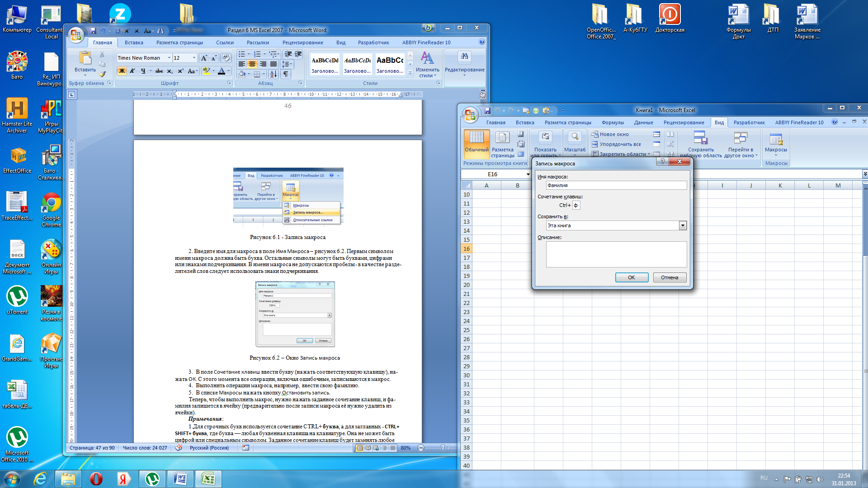
Task: Toggle Show paragraph marks (¶) in Word
Action: [x=286, y=74]
